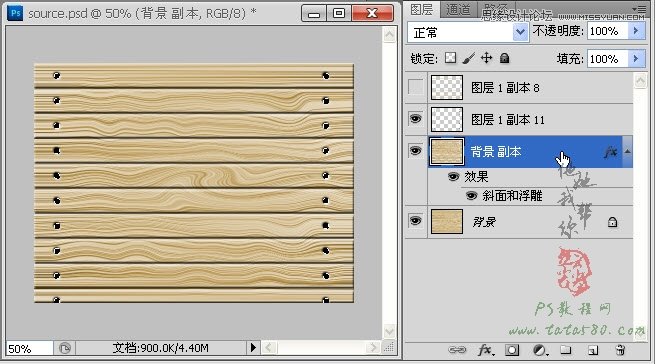Viewport: 655px width, 364px height.
Task: Maximize the source.psd document window
Action: pos(339,13)
